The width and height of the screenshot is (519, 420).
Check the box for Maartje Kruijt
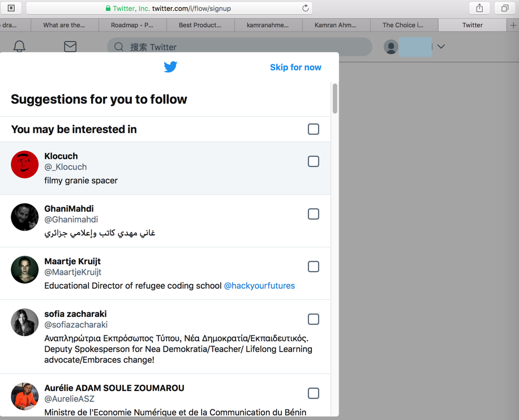[314, 267]
